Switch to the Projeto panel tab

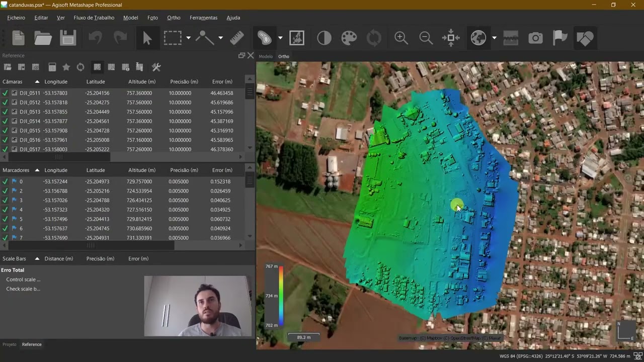[x=10, y=344]
